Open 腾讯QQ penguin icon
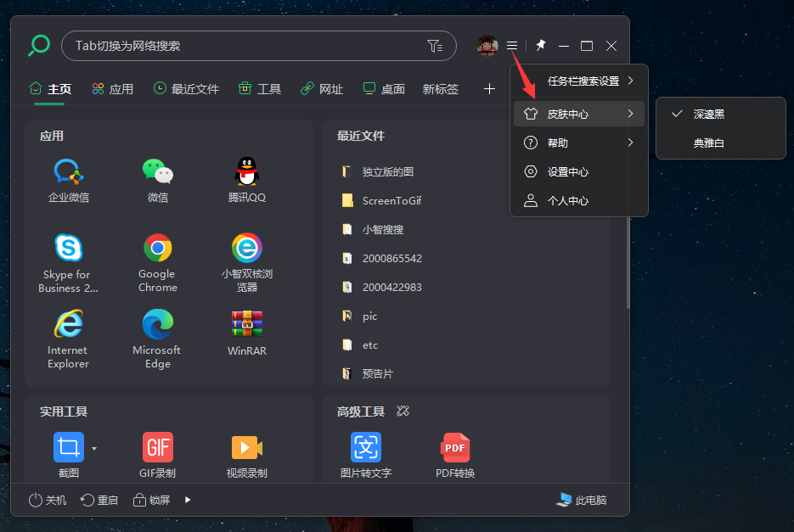 point(246,180)
